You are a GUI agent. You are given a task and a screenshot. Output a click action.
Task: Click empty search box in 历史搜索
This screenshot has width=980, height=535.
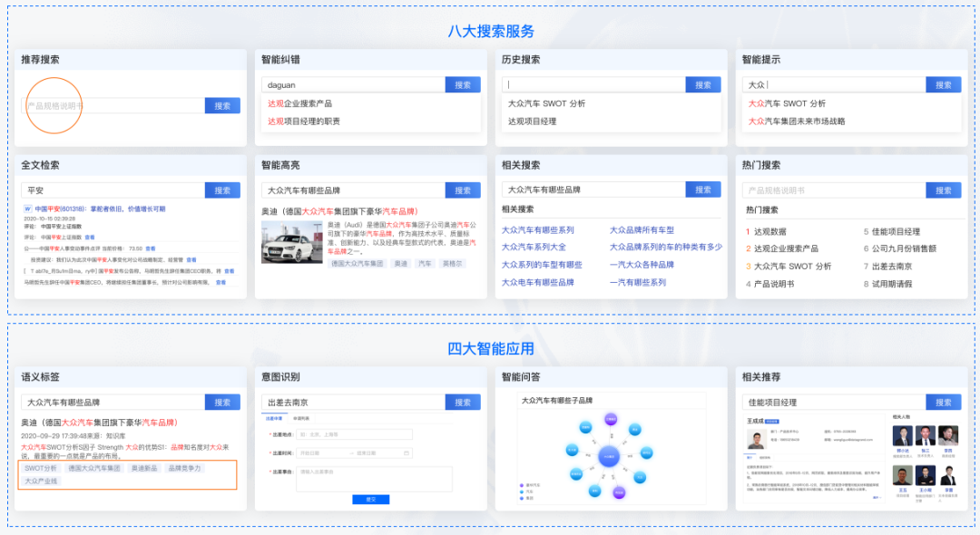click(x=593, y=85)
